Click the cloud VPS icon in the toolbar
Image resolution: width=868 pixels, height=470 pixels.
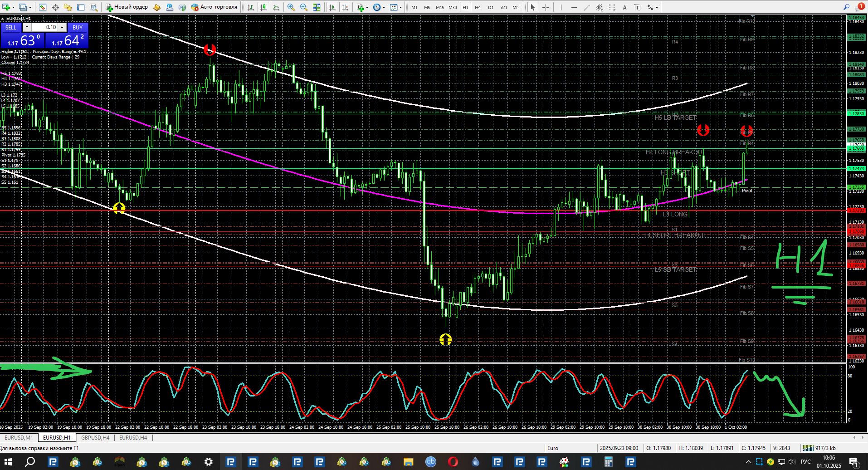(x=170, y=7)
